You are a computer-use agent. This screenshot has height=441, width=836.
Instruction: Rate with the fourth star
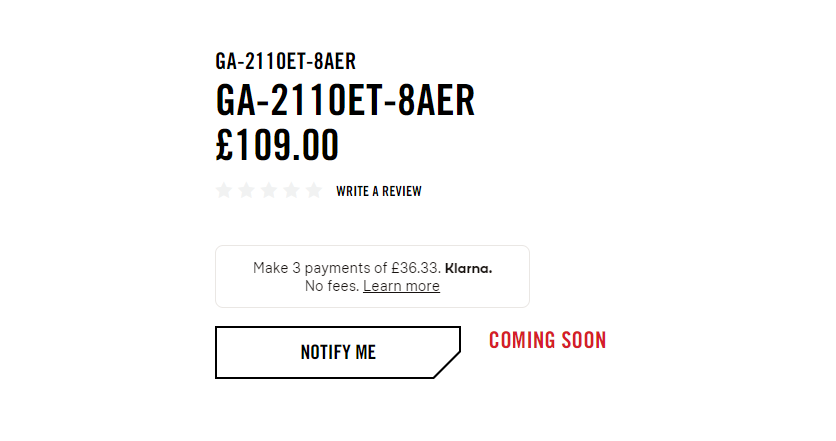[291, 190]
